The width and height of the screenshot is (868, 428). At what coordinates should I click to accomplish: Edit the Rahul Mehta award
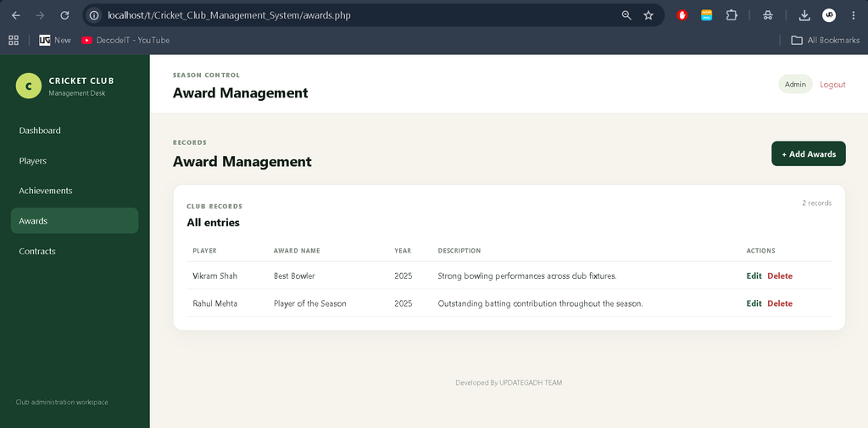tap(754, 303)
